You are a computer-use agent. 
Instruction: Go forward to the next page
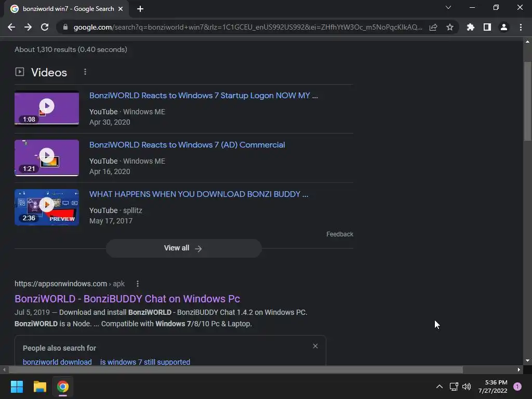[28, 27]
